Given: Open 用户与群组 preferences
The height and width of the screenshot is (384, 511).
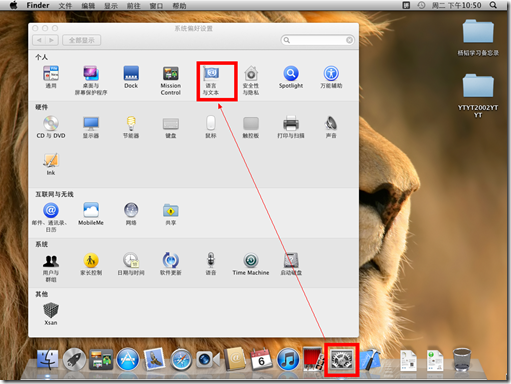Looking at the screenshot, I should 51,267.
